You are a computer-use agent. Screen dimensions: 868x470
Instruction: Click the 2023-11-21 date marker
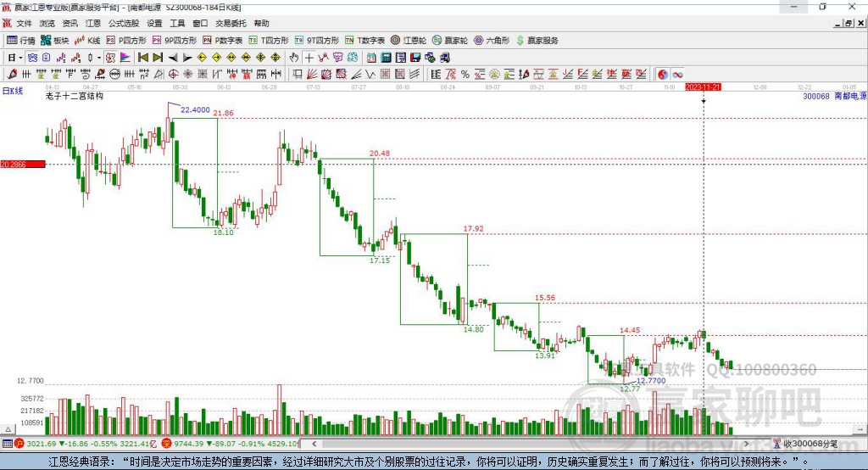(x=703, y=87)
